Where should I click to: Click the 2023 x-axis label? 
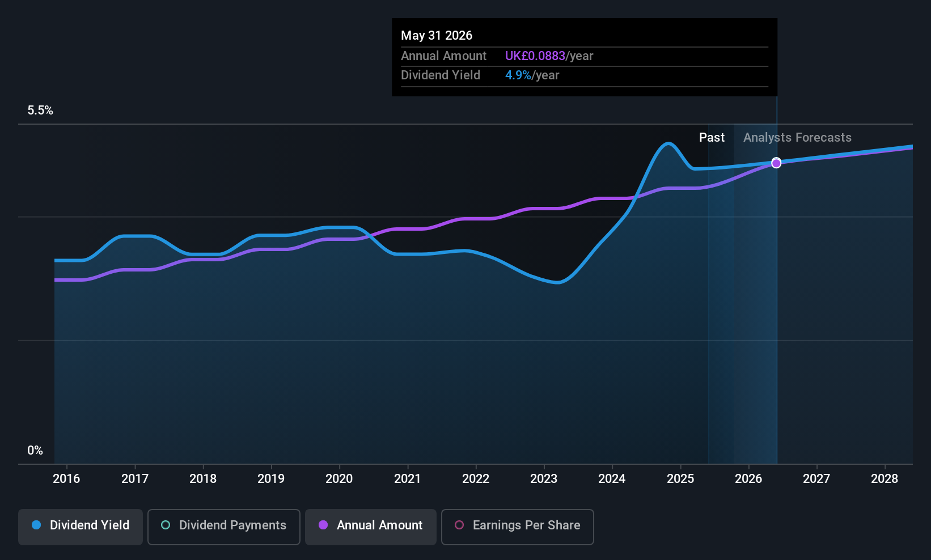(544, 478)
